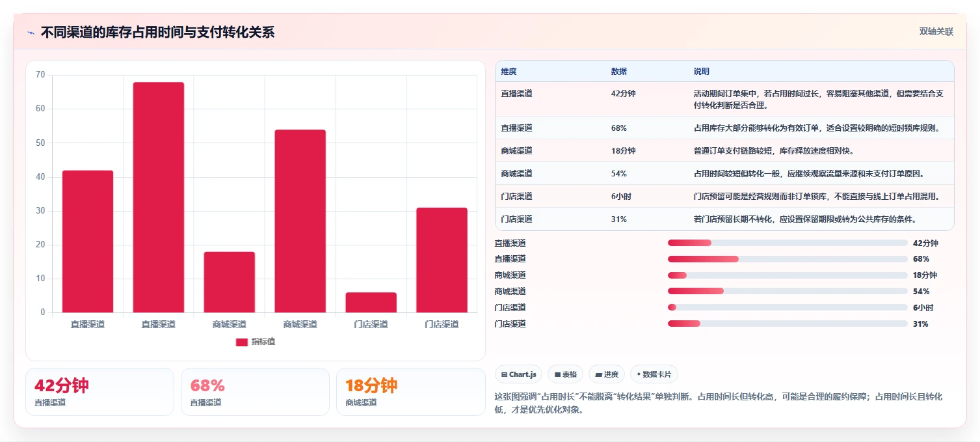This screenshot has width=980, height=442.
Task: Select the 维度 table column header
Action: click(x=509, y=72)
